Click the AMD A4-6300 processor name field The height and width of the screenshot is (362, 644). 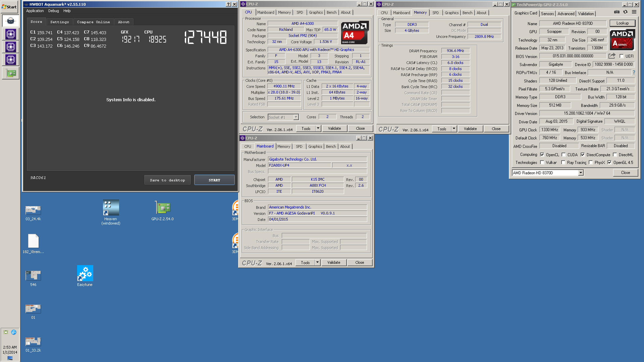click(302, 23)
